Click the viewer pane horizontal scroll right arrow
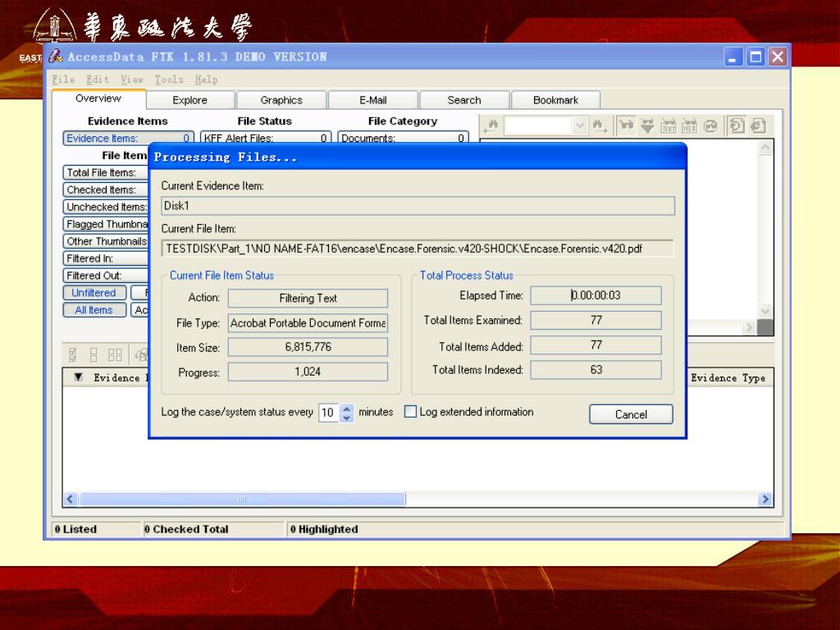This screenshot has width=840, height=630. point(749,327)
